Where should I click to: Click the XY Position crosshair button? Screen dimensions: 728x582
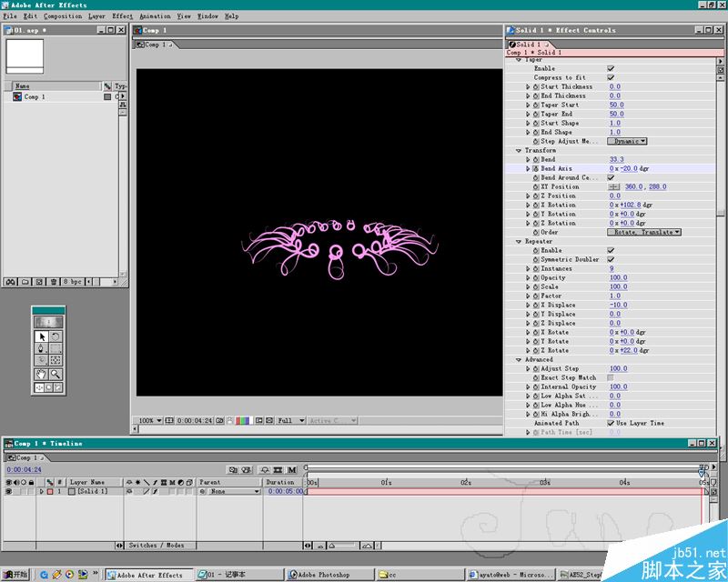(613, 187)
